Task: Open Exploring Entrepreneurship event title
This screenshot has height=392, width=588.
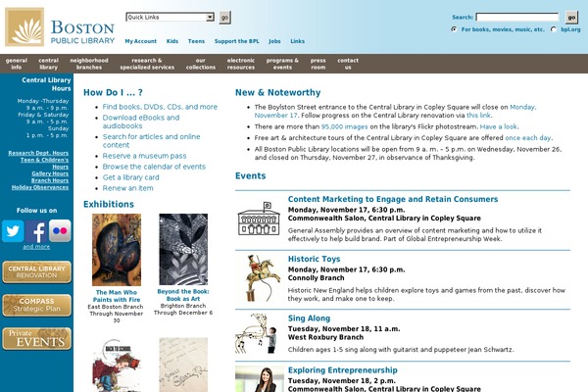Action: click(x=342, y=370)
